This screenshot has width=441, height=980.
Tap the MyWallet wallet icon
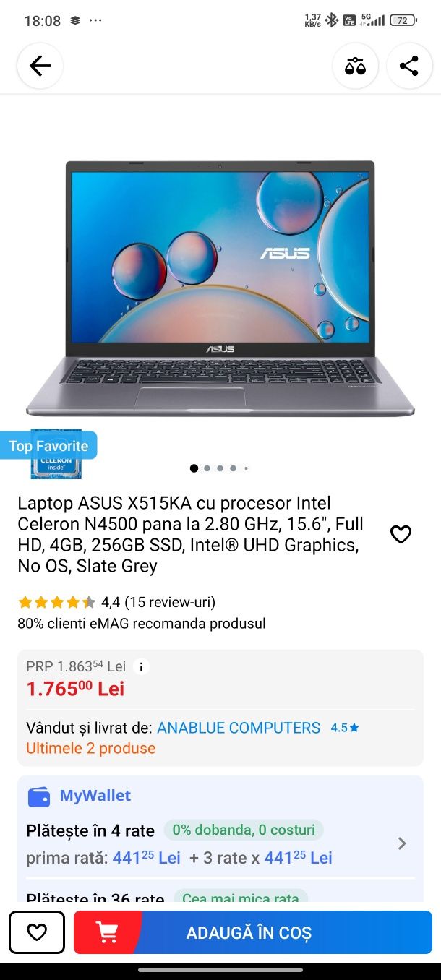pyautogui.click(x=39, y=796)
